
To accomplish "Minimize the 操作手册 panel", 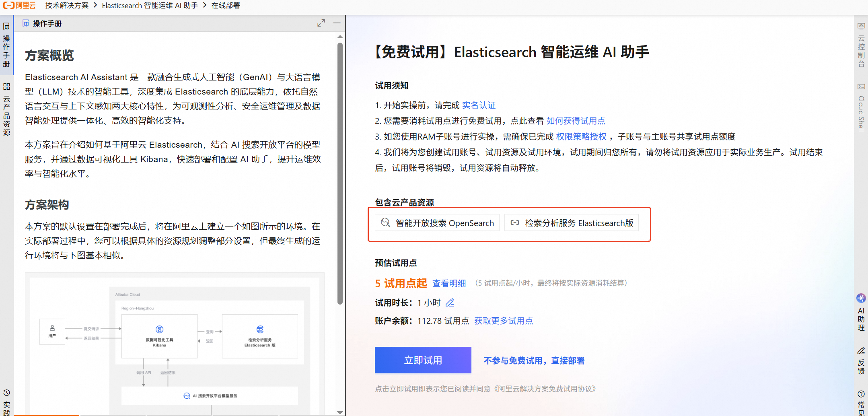I will coord(337,23).
